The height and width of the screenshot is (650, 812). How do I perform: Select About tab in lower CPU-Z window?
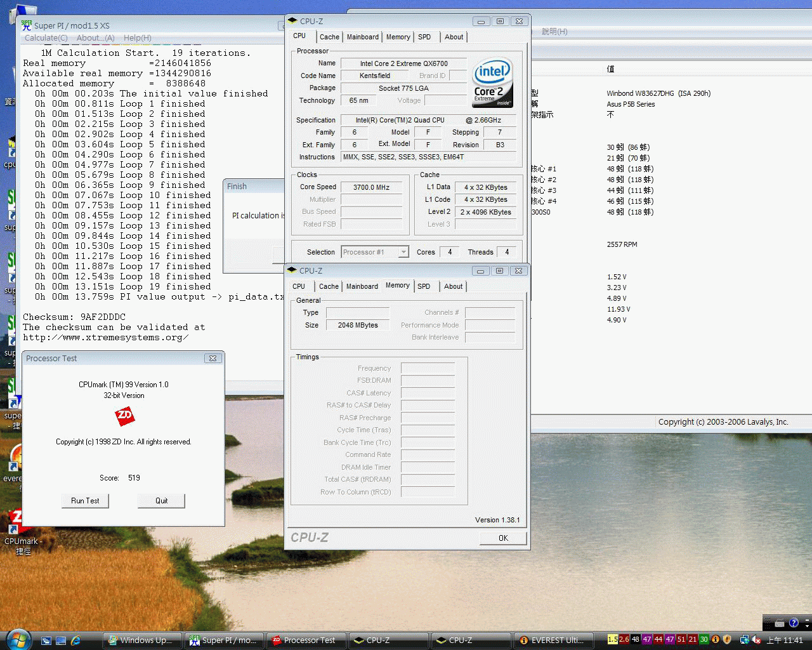[x=453, y=286]
